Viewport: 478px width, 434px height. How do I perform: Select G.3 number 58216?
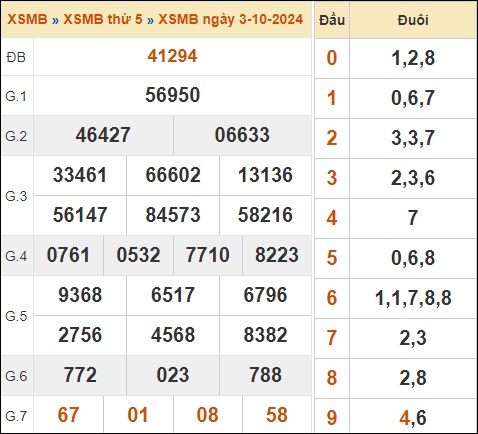(265, 215)
